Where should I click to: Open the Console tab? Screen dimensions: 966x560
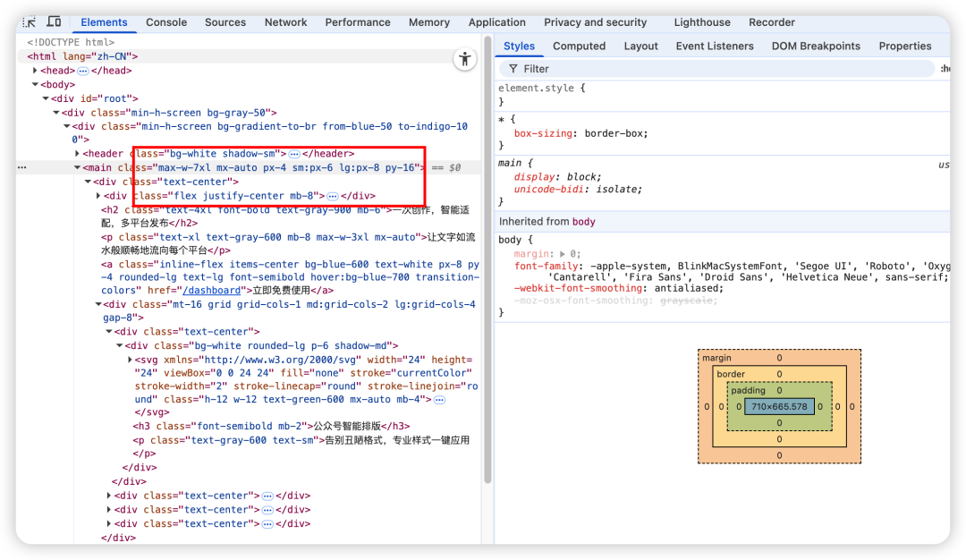pyautogui.click(x=166, y=22)
